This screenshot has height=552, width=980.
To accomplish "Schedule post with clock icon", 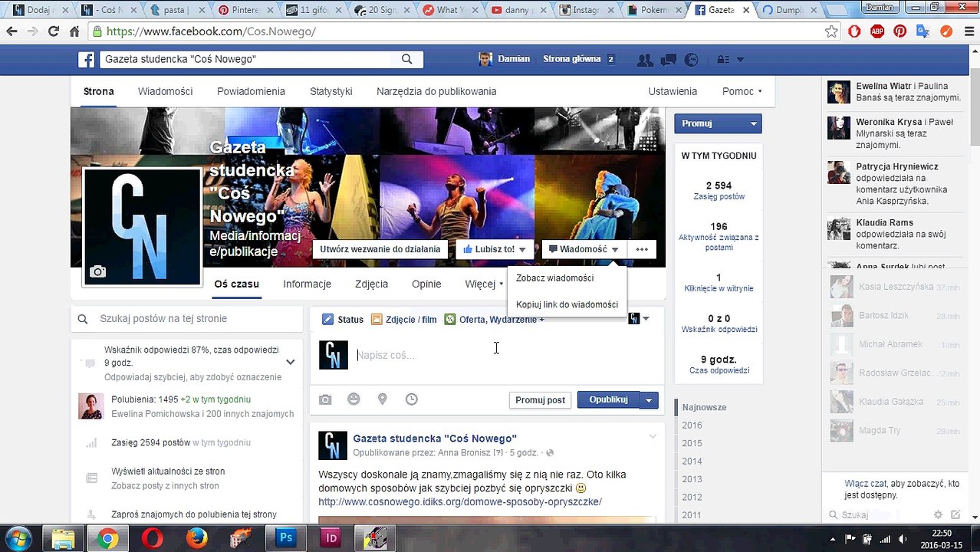I will pyautogui.click(x=412, y=399).
